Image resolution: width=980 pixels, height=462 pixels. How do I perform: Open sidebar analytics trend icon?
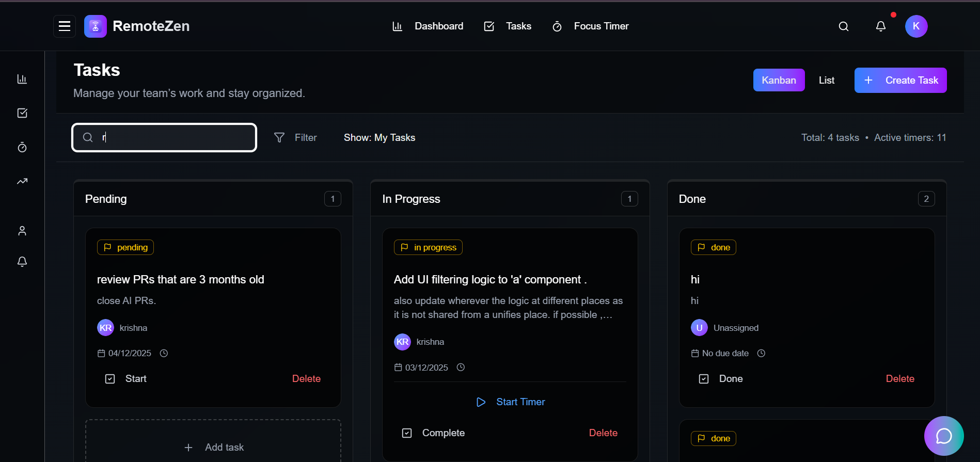22,181
